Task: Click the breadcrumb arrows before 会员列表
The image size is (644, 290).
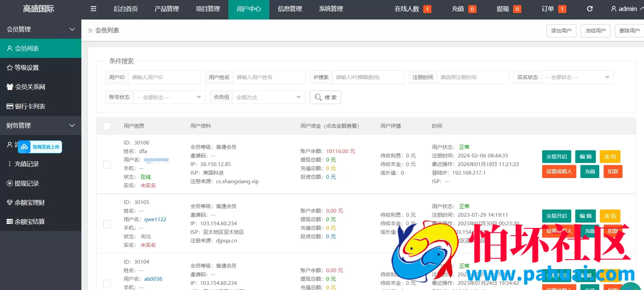Action: tap(90, 30)
